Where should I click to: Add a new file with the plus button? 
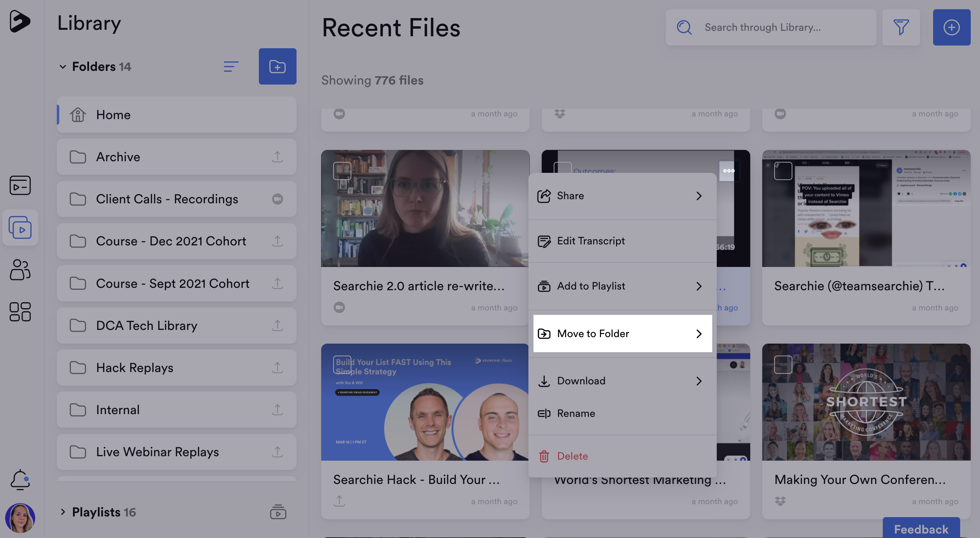click(x=952, y=27)
